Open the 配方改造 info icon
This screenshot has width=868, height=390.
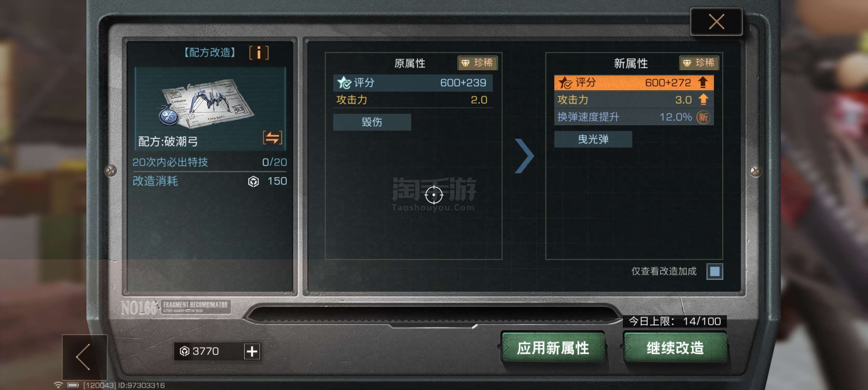click(x=259, y=53)
